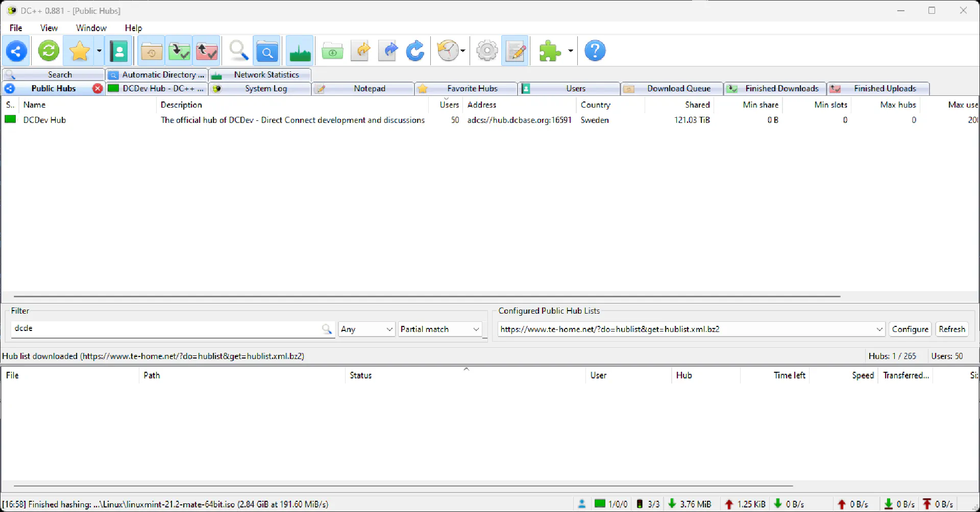This screenshot has width=980, height=512.
Task: Open Favorite Hubs via star toolbar icon
Action: [x=80, y=51]
